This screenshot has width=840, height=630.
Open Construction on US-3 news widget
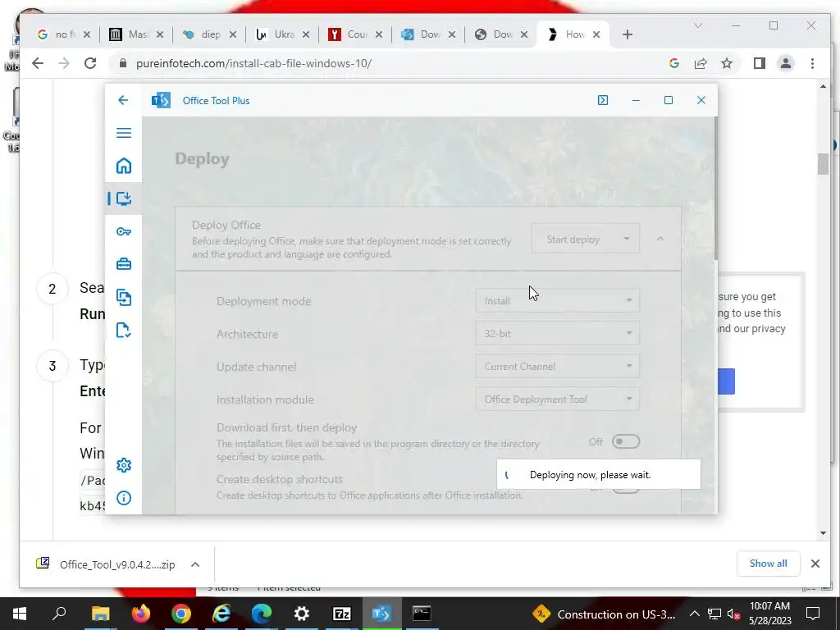605,614
